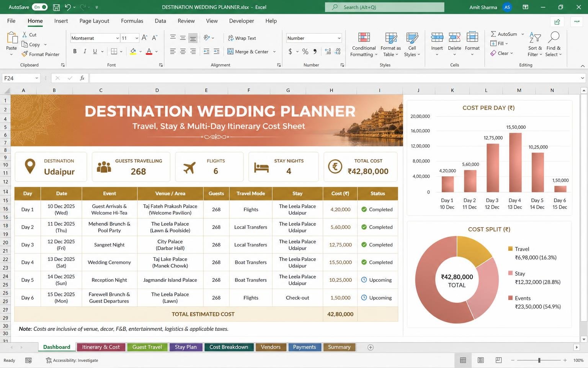Toggle Bold formatting
Screen dimensions: 588x368
click(x=75, y=51)
